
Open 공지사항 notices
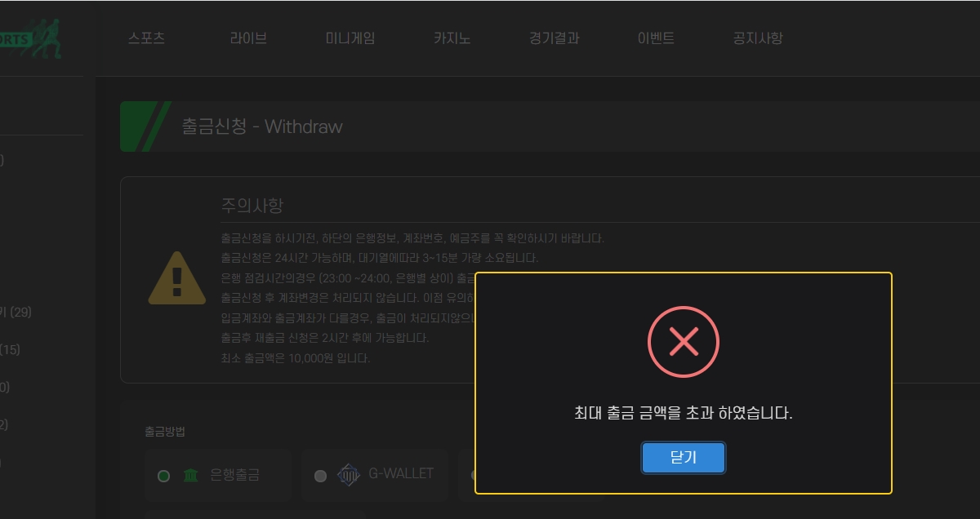(x=758, y=38)
